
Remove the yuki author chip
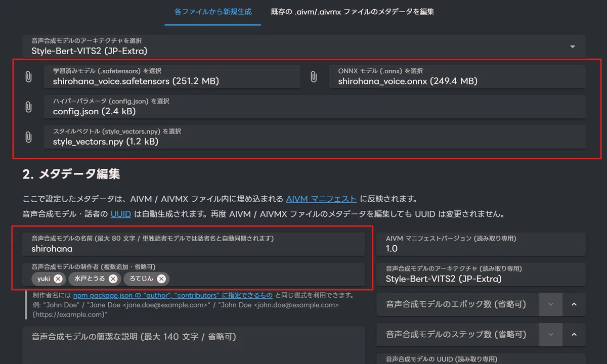click(58, 279)
